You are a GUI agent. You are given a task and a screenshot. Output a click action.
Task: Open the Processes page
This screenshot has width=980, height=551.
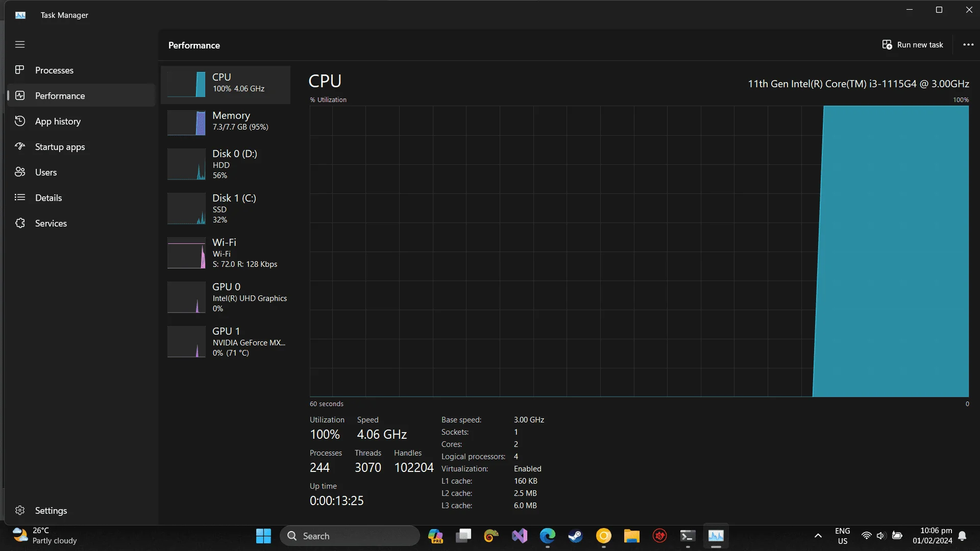[x=81, y=70]
